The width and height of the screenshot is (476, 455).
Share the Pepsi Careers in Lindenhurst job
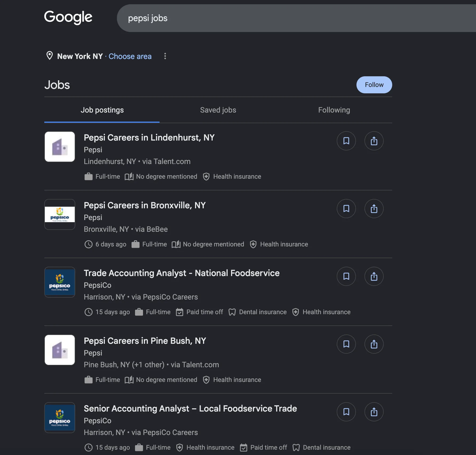tap(374, 141)
